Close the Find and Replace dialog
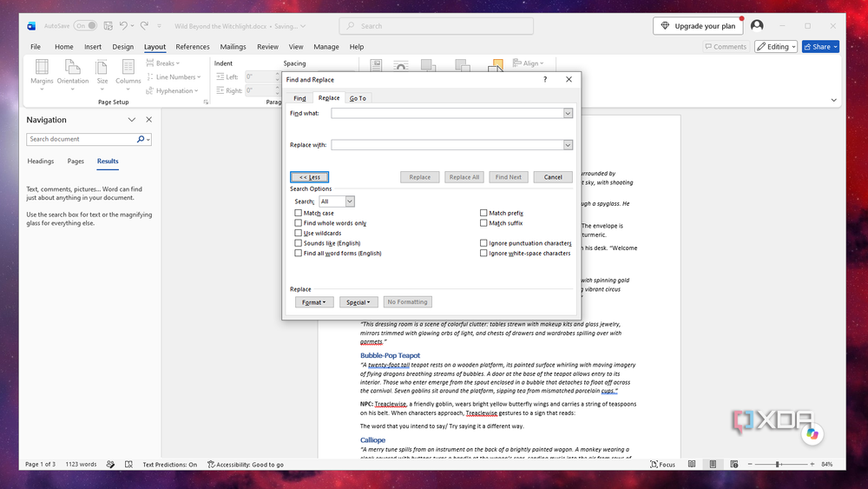Viewport: 868px width, 489px height. 569,79
